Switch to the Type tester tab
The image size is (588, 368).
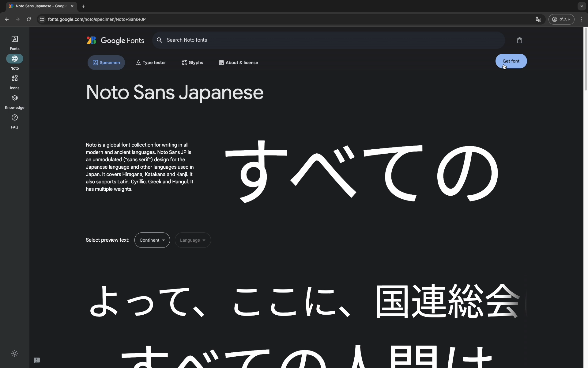point(151,63)
